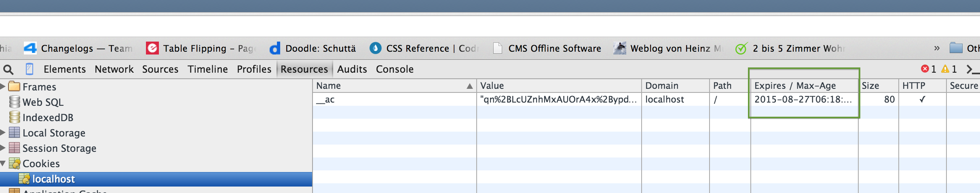980x193 pixels.
Task: Toggle the device mode phone icon
Action: pos(30,69)
